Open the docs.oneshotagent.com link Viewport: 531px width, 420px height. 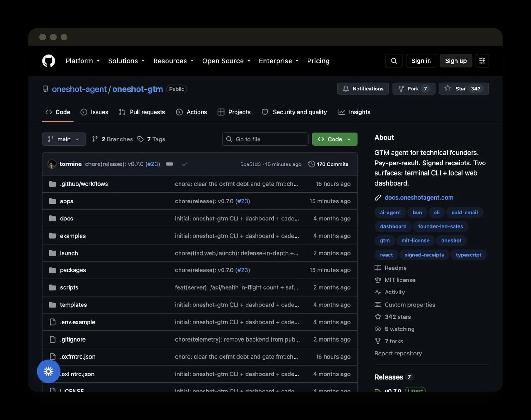[x=419, y=198]
